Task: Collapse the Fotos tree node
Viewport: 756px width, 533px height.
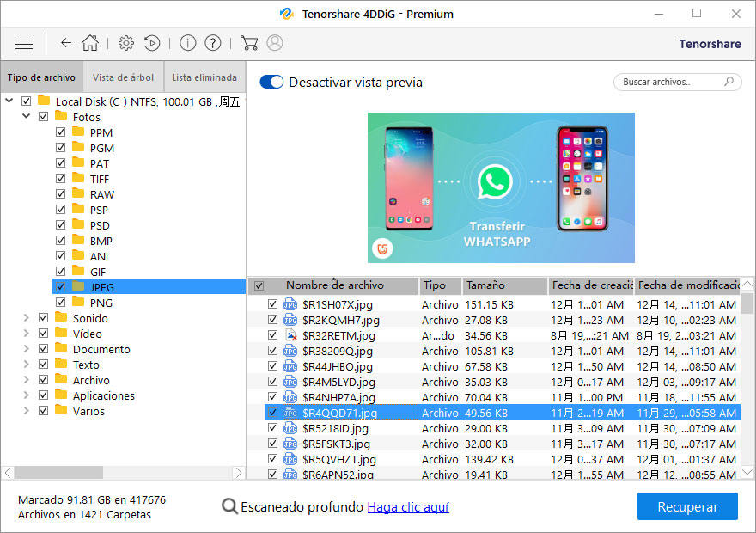Action: tap(26, 116)
